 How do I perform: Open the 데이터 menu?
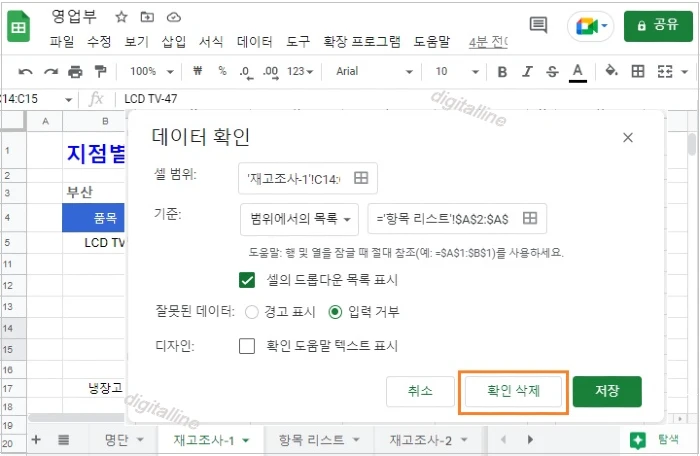[254, 42]
